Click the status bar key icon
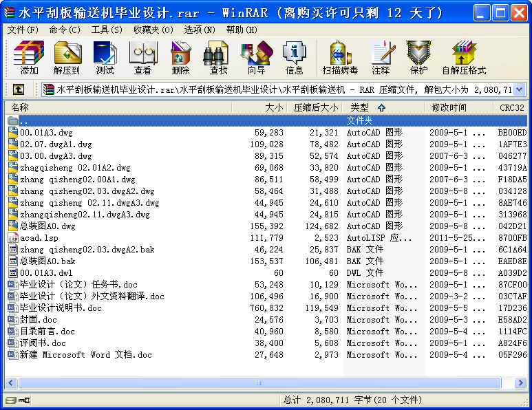This screenshot has height=410, width=532. (24, 400)
